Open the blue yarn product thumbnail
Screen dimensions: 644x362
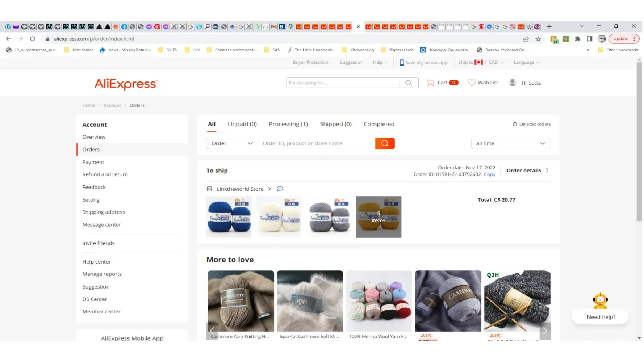click(229, 217)
